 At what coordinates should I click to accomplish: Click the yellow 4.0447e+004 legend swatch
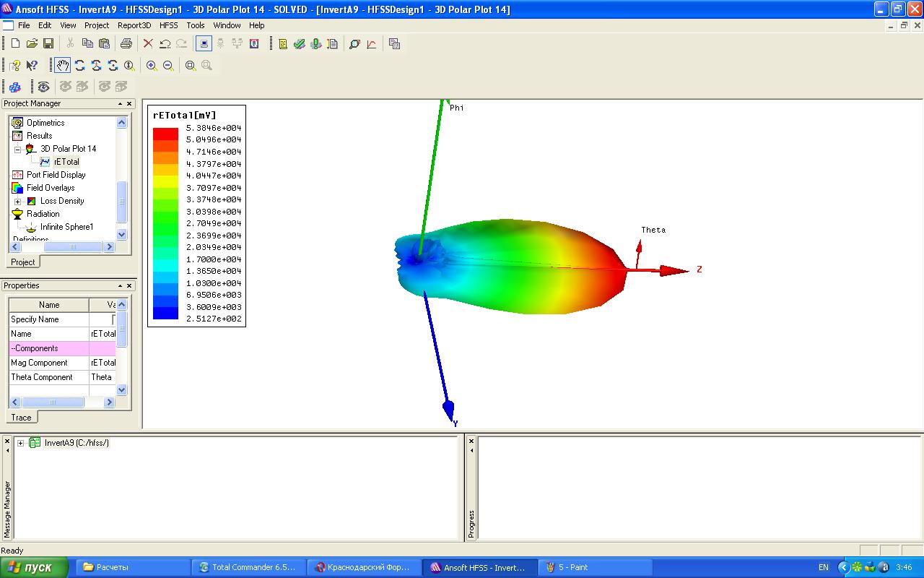tap(165, 181)
